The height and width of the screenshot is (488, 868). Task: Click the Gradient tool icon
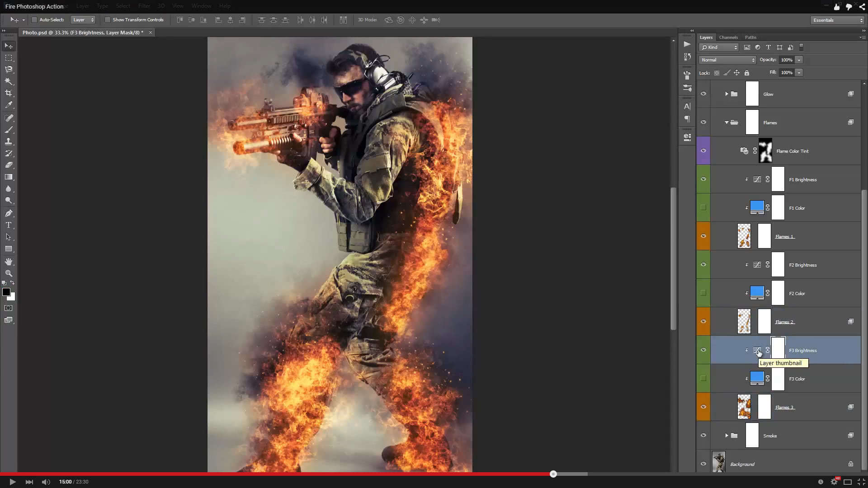click(x=9, y=177)
